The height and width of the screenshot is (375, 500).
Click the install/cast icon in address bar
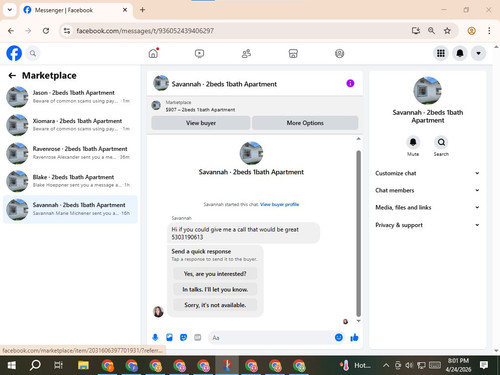tap(415, 31)
